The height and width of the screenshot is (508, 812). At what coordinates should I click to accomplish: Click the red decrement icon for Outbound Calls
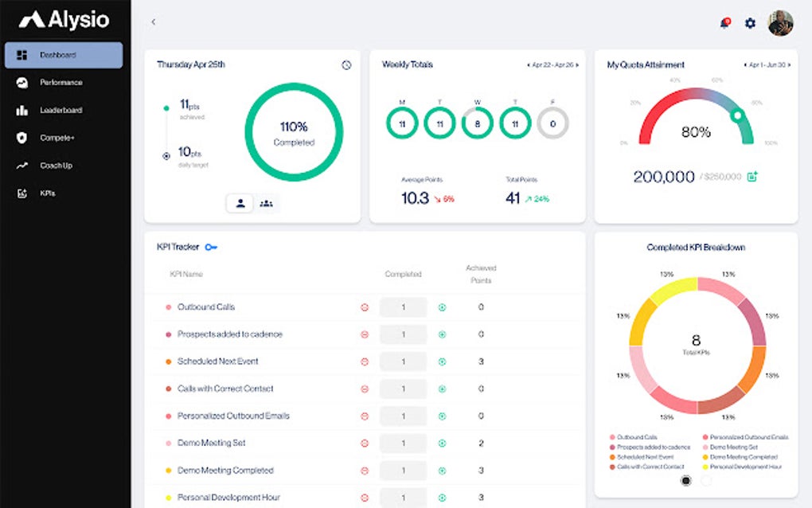coord(365,307)
